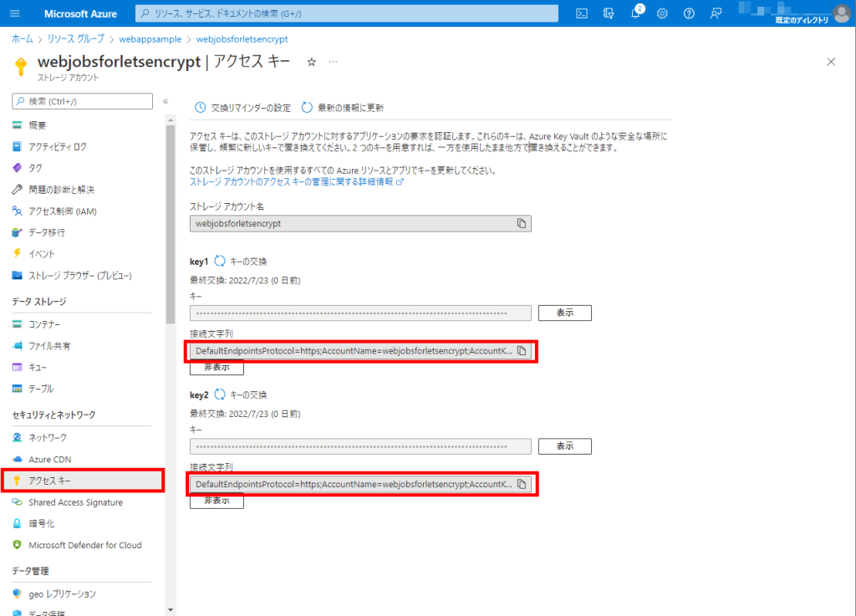Open the more options ellipsis beside title
856x616 pixels.
coord(333,62)
